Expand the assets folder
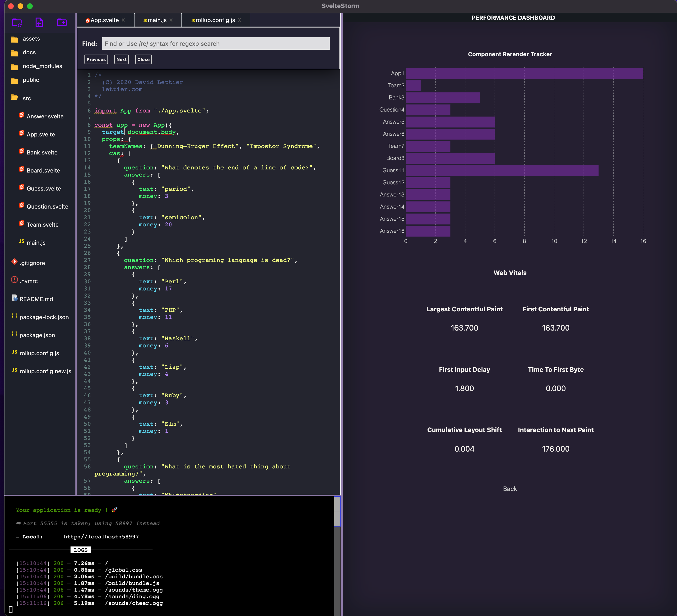Screen dimensions: 677x616 (x=14, y=39)
